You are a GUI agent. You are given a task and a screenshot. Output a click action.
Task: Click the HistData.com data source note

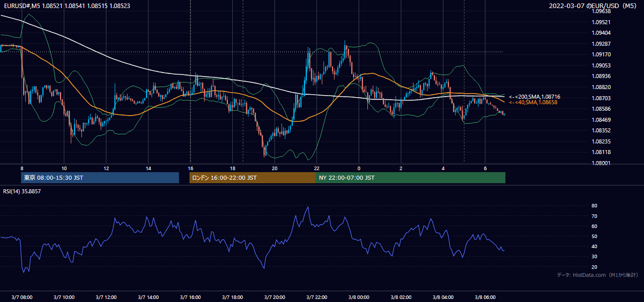click(x=598, y=275)
